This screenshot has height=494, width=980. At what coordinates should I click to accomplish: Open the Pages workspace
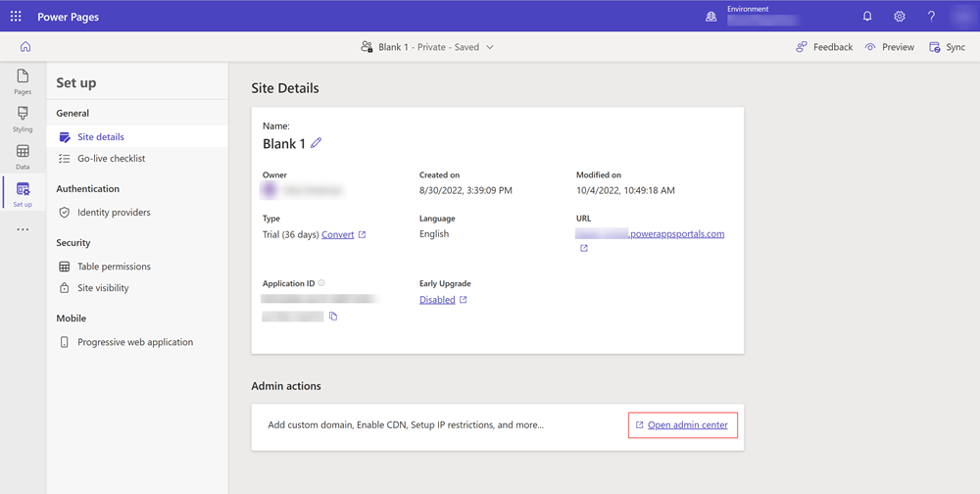[23, 81]
